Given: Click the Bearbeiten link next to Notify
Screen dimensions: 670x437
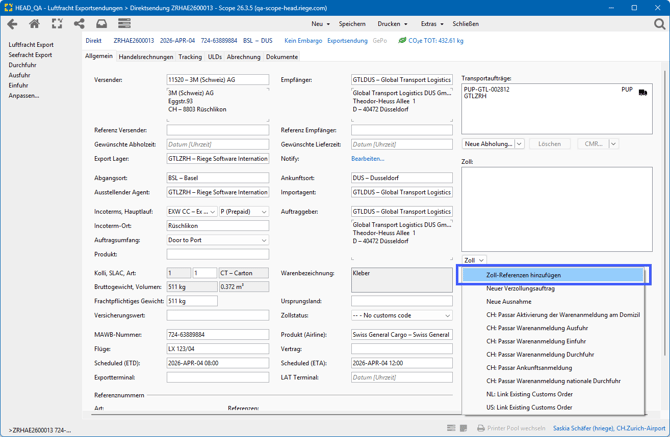Looking at the screenshot, I should click(367, 158).
